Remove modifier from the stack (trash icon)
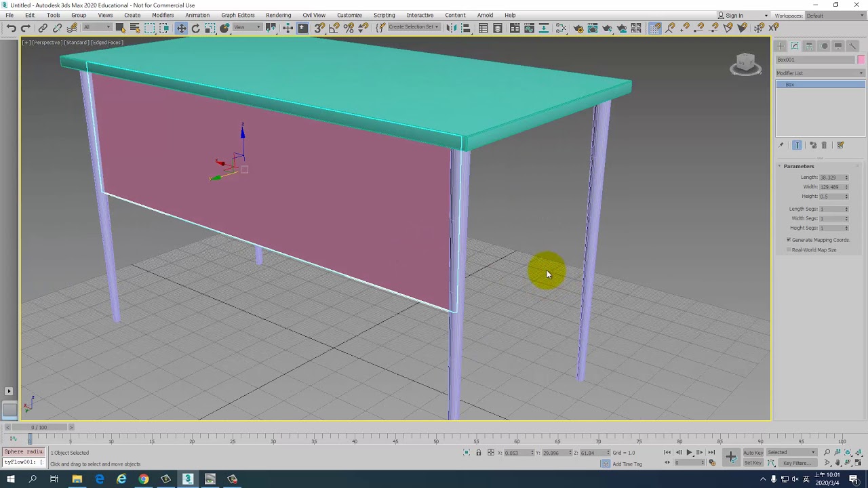The image size is (868, 488). coord(825,145)
